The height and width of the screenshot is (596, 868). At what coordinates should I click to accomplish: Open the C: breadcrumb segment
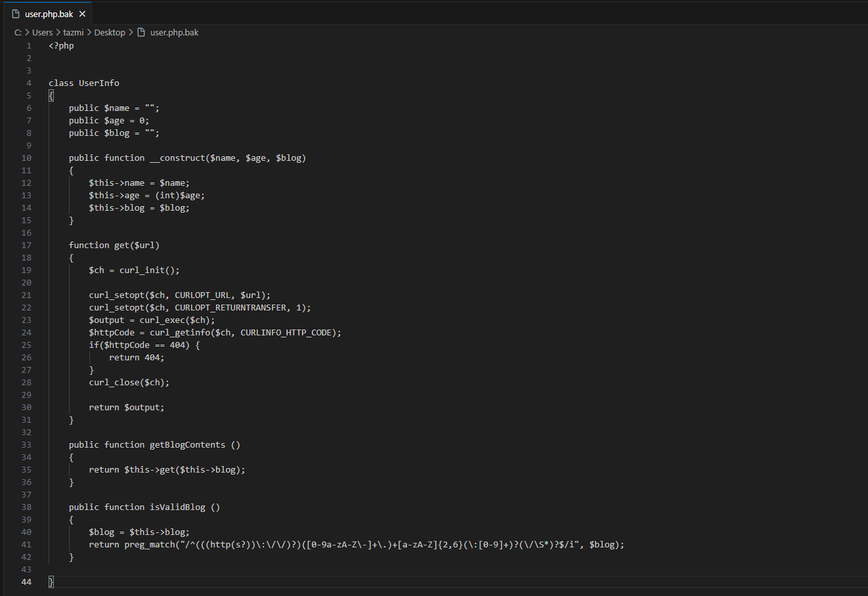click(18, 32)
